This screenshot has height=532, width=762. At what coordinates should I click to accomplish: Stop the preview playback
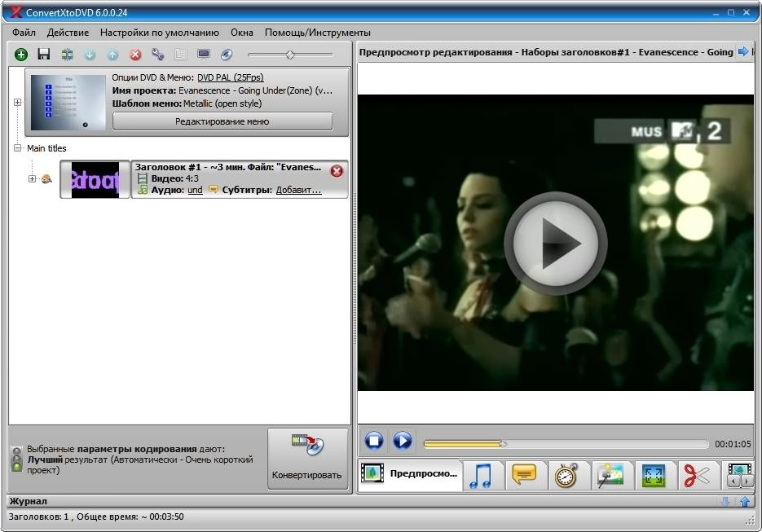click(374, 441)
